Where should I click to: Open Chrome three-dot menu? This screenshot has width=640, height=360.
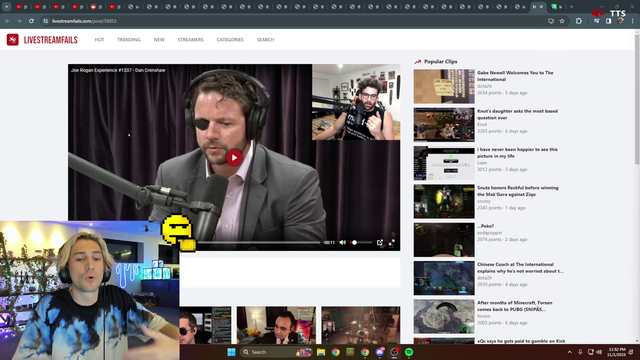tap(633, 21)
